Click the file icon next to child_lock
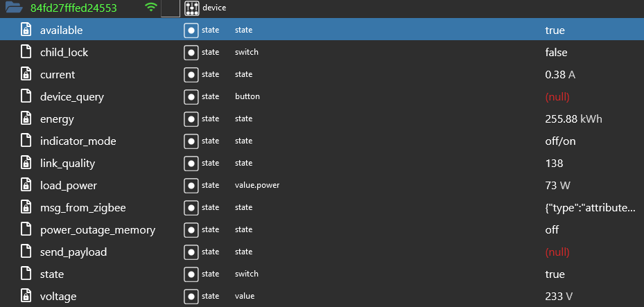 (x=26, y=53)
